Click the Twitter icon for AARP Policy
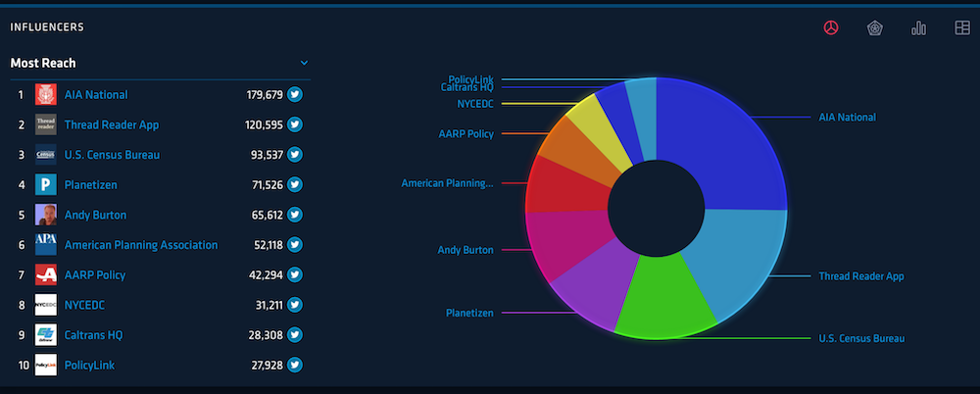This screenshot has width=980, height=394. tap(295, 274)
